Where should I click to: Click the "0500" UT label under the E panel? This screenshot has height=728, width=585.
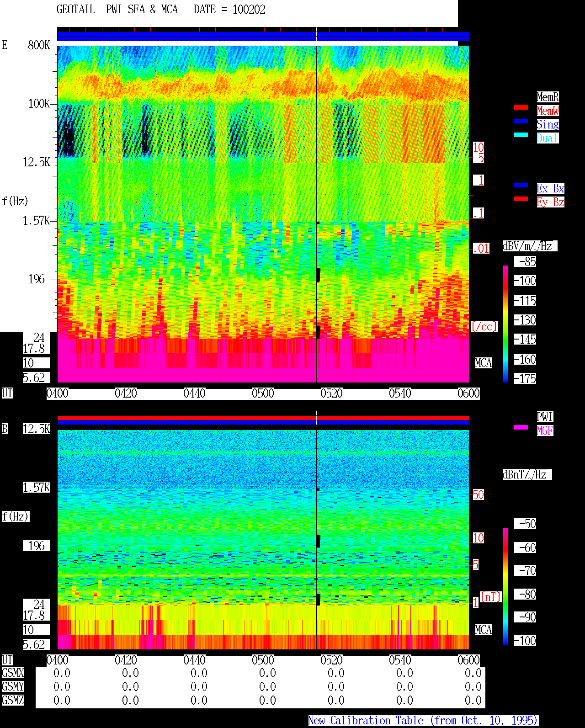pos(263,393)
